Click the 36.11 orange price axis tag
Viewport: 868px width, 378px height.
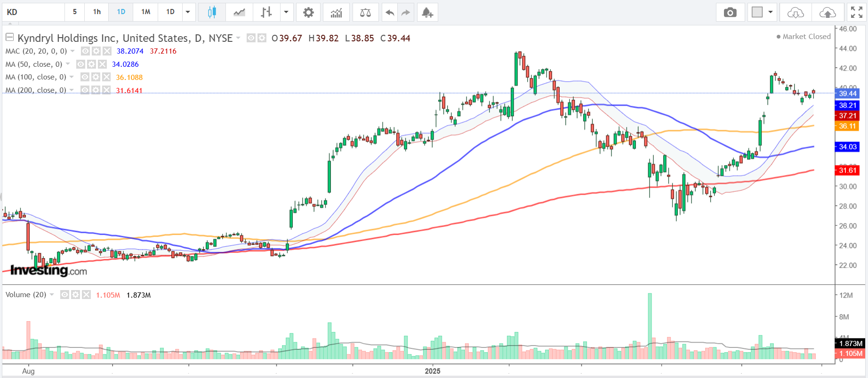pyautogui.click(x=848, y=126)
